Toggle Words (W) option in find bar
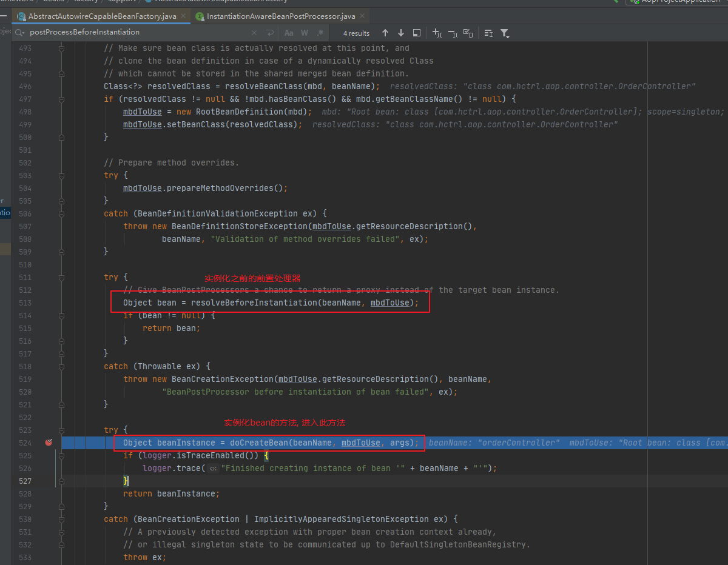Viewport: 728px width, 565px height. tap(305, 33)
